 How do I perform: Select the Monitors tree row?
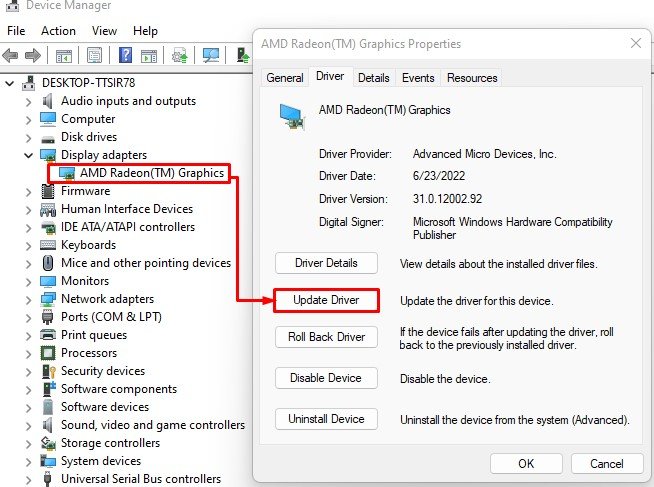pos(75,281)
